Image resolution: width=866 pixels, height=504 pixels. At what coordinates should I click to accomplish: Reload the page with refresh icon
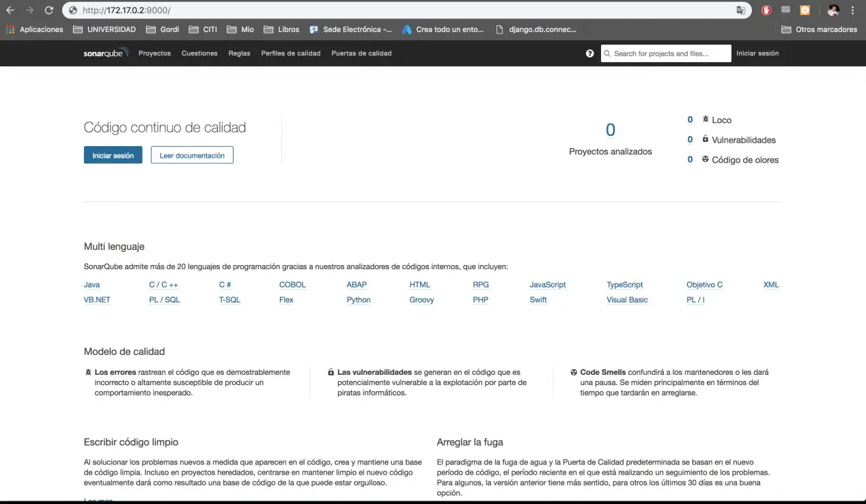tap(48, 10)
